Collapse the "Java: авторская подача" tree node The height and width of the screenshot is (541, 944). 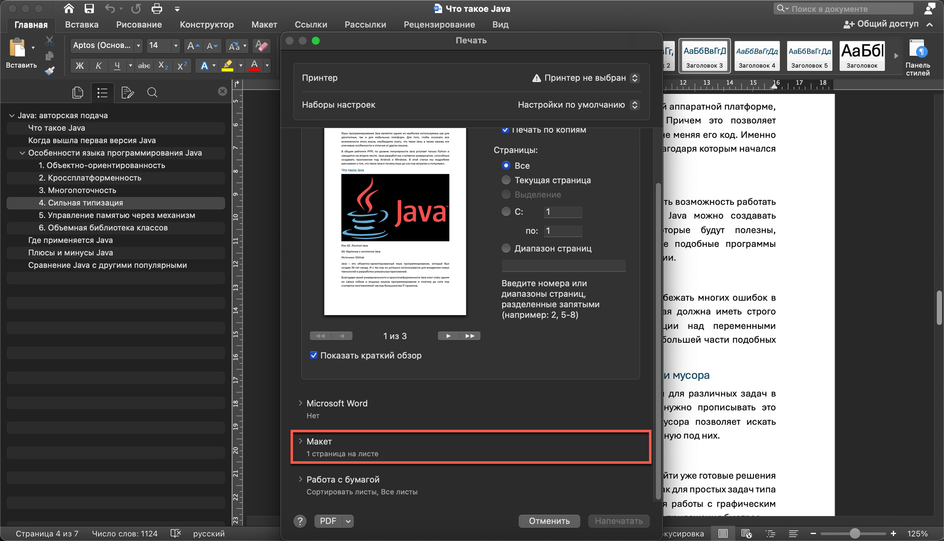pyautogui.click(x=11, y=115)
